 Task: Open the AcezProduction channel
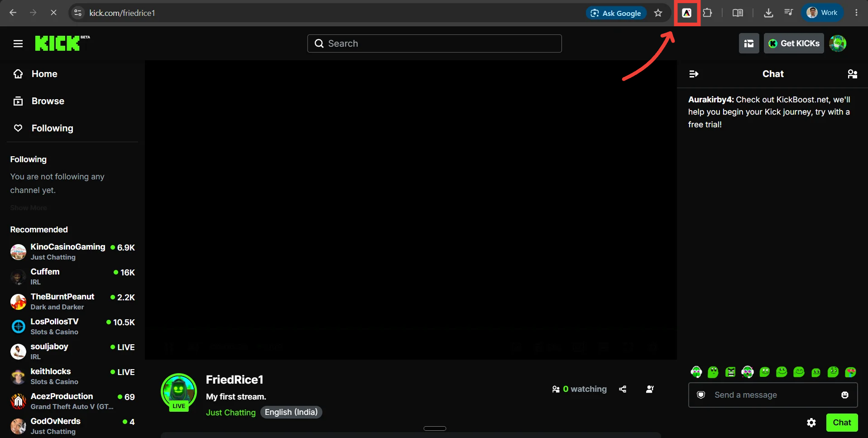pos(72,401)
